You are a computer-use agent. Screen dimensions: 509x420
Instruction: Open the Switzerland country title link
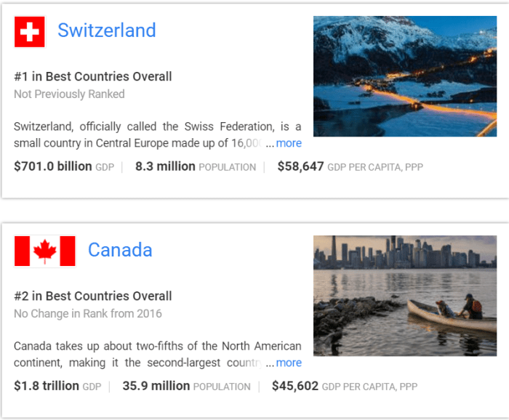click(106, 31)
